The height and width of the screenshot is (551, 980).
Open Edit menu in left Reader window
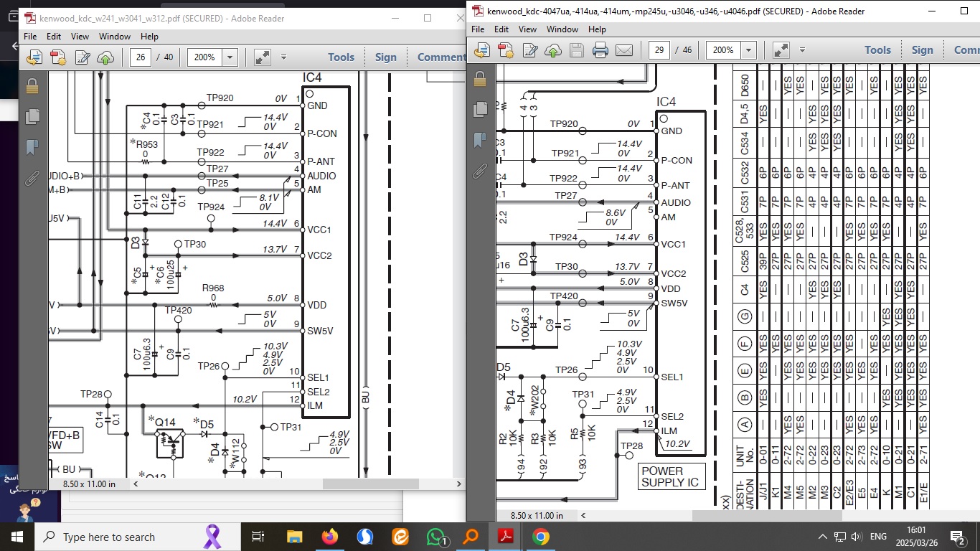(x=54, y=37)
